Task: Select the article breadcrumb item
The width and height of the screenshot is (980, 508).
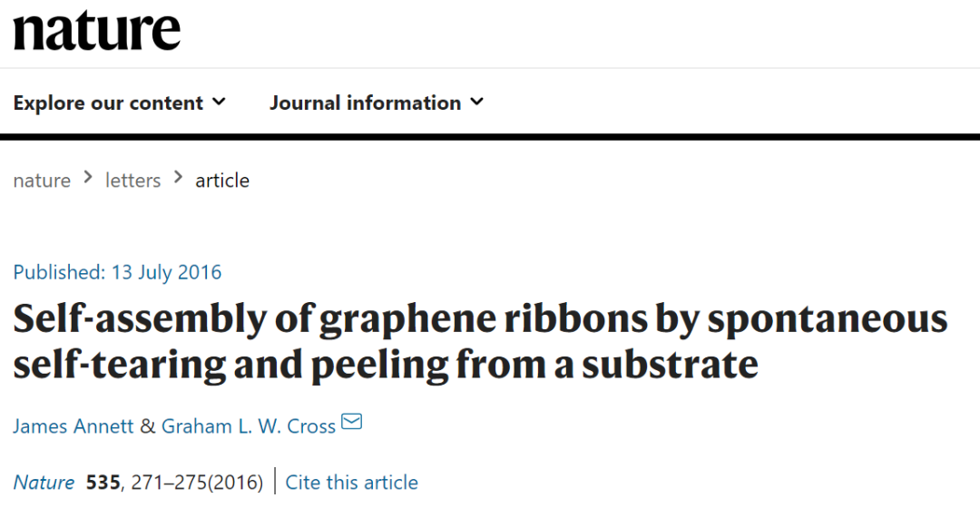Action: click(222, 181)
